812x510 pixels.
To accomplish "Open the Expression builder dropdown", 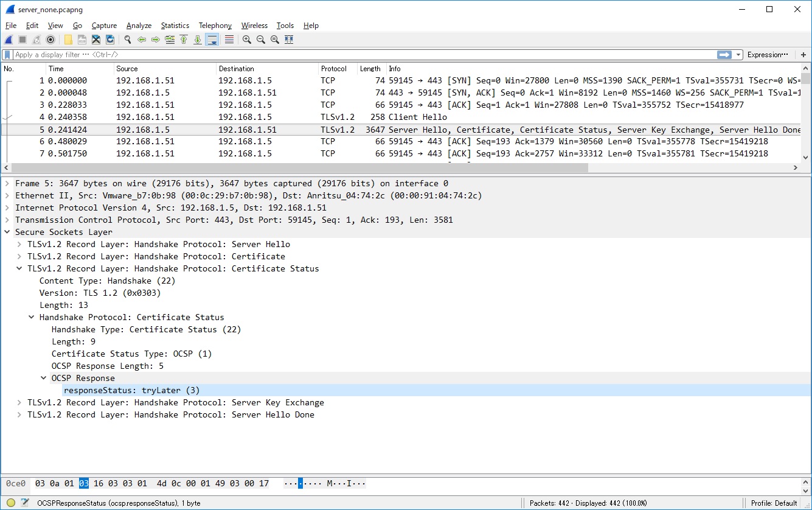I will pyautogui.click(x=768, y=54).
